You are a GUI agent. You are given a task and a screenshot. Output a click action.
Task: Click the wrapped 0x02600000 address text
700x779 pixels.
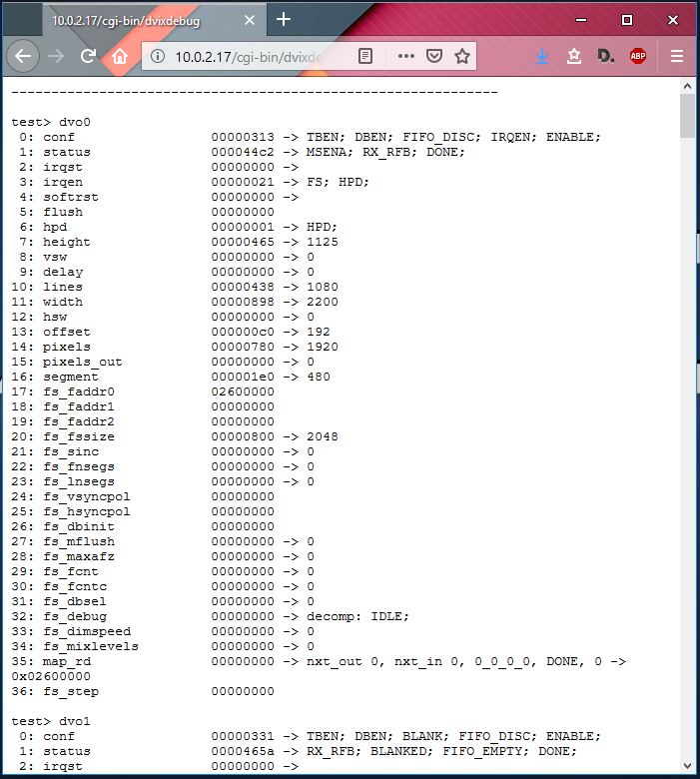tap(51, 677)
